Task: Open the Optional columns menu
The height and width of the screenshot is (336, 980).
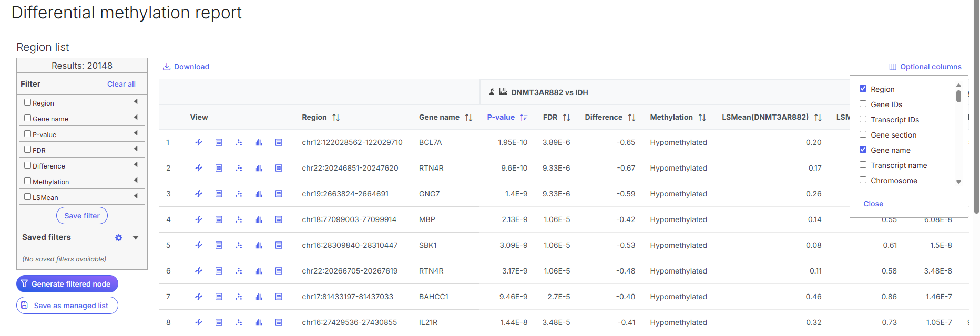Action: [x=925, y=67]
